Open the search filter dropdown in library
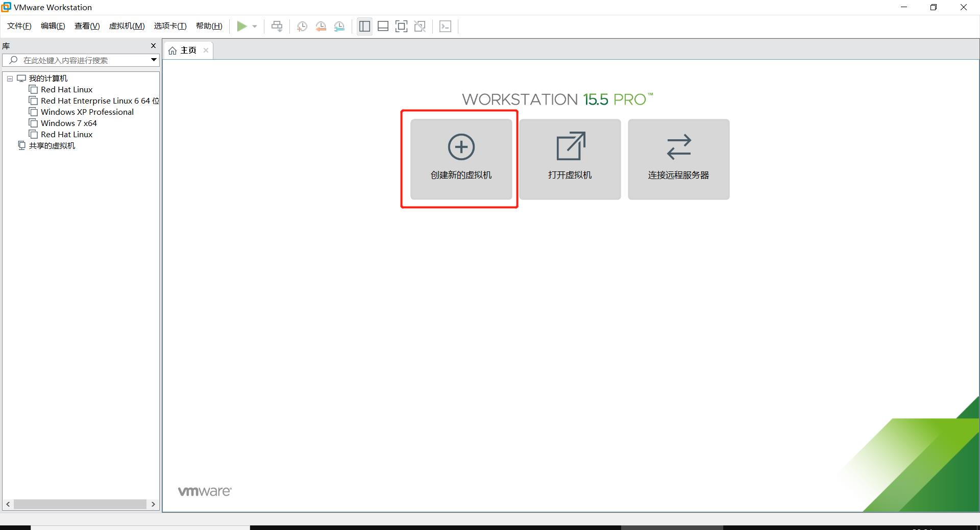 (x=153, y=60)
